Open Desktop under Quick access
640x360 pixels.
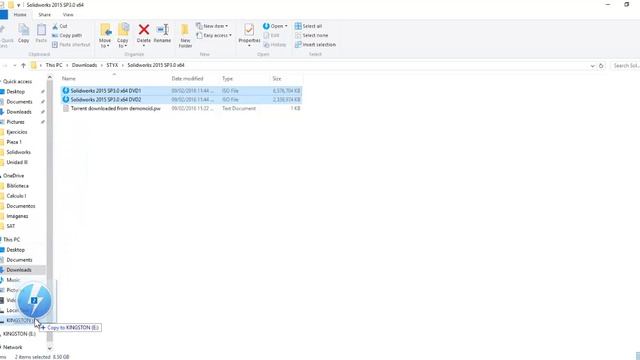(16, 92)
